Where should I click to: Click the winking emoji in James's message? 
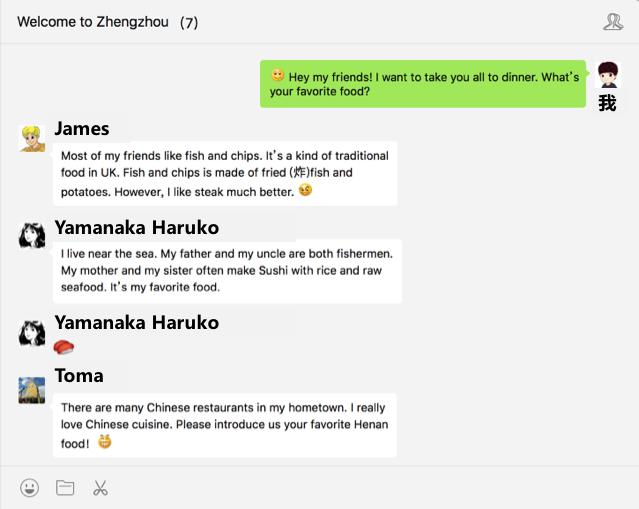pos(305,190)
